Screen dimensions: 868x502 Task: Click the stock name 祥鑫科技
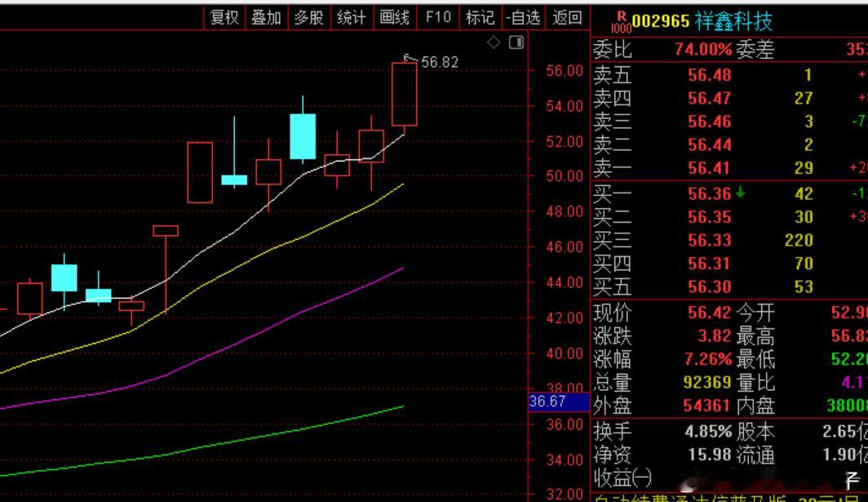[x=733, y=21]
